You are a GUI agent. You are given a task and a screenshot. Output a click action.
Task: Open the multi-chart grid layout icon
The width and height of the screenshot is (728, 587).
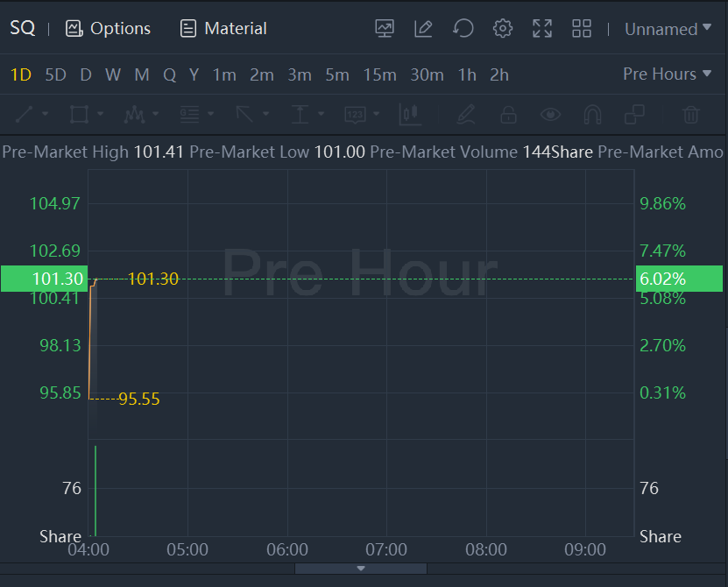click(582, 29)
